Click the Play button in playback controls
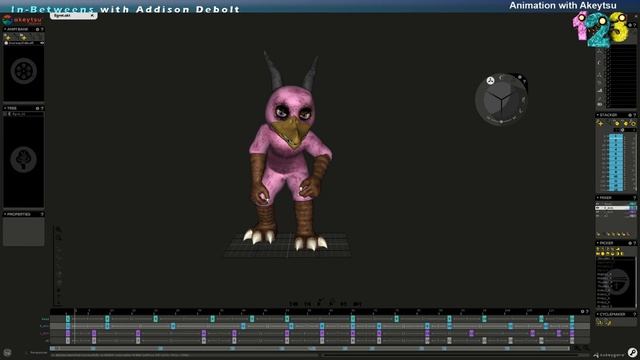Viewport: 640px width, 360px height. pyautogui.click(x=331, y=304)
